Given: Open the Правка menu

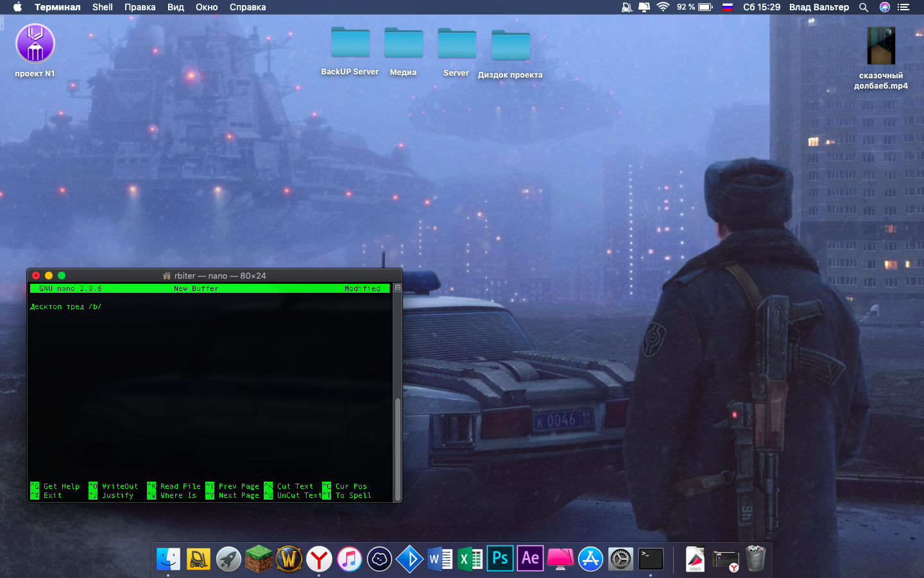Looking at the screenshot, I should pos(140,7).
